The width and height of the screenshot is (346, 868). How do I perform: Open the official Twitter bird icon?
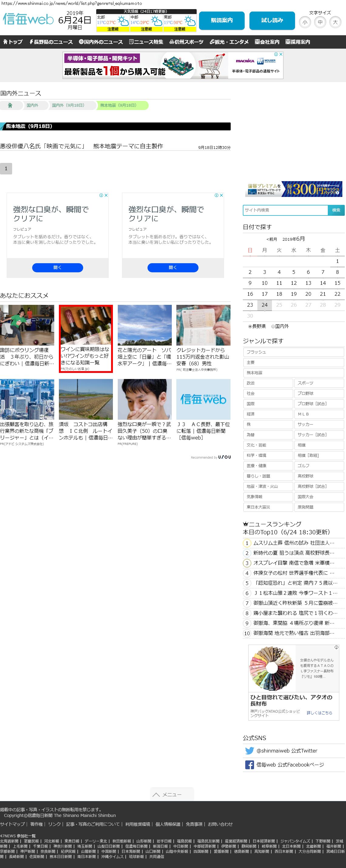tap(249, 751)
